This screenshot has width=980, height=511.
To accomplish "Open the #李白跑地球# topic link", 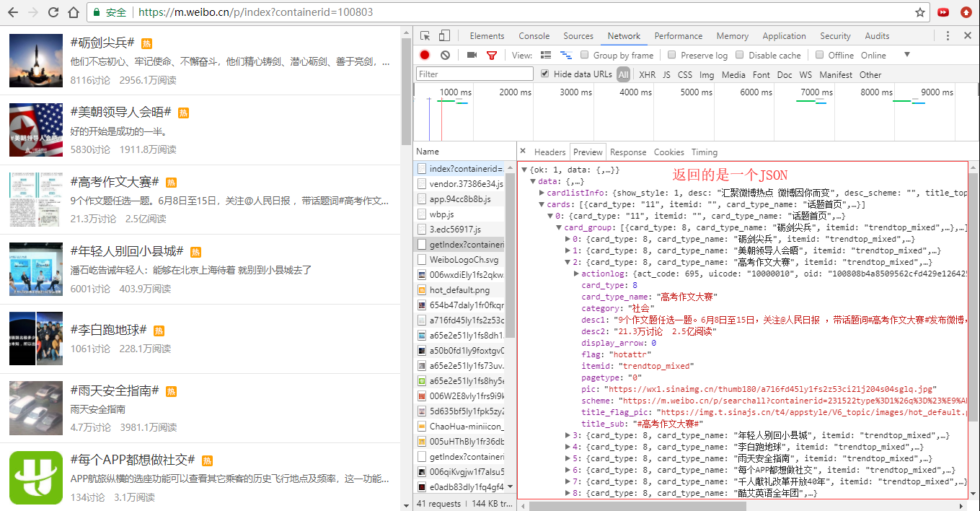I will coord(109,330).
